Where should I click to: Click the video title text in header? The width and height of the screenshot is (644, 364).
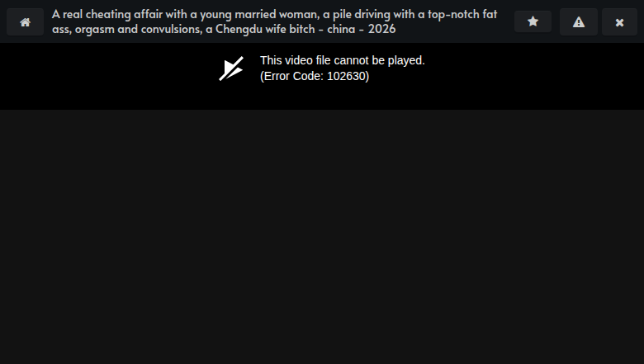coord(274,21)
